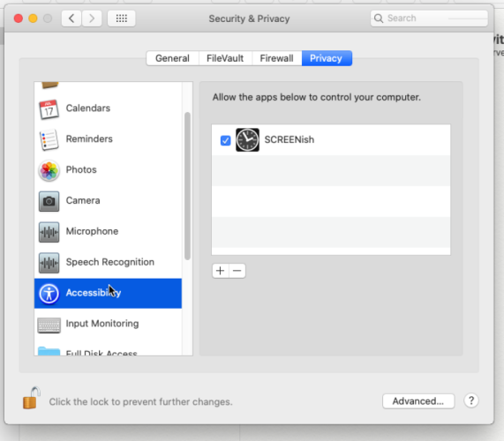Image resolution: width=504 pixels, height=441 pixels.
Task: Click the Input Monitoring keyboard icon
Action: pos(49,325)
